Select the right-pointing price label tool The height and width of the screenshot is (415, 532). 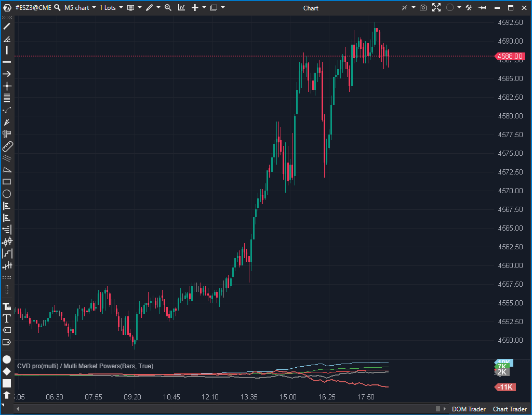click(7, 342)
